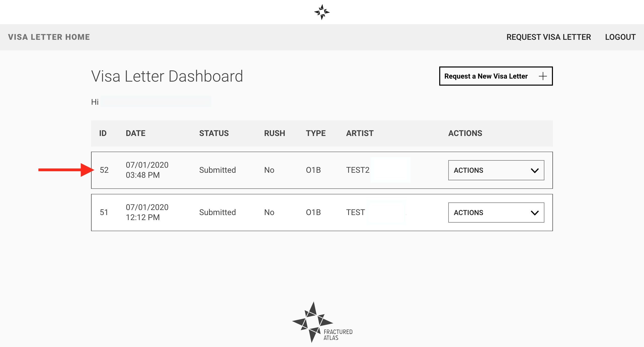Image resolution: width=644 pixels, height=347 pixels.
Task: Select the row with ID 52
Action: coord(322,170)
